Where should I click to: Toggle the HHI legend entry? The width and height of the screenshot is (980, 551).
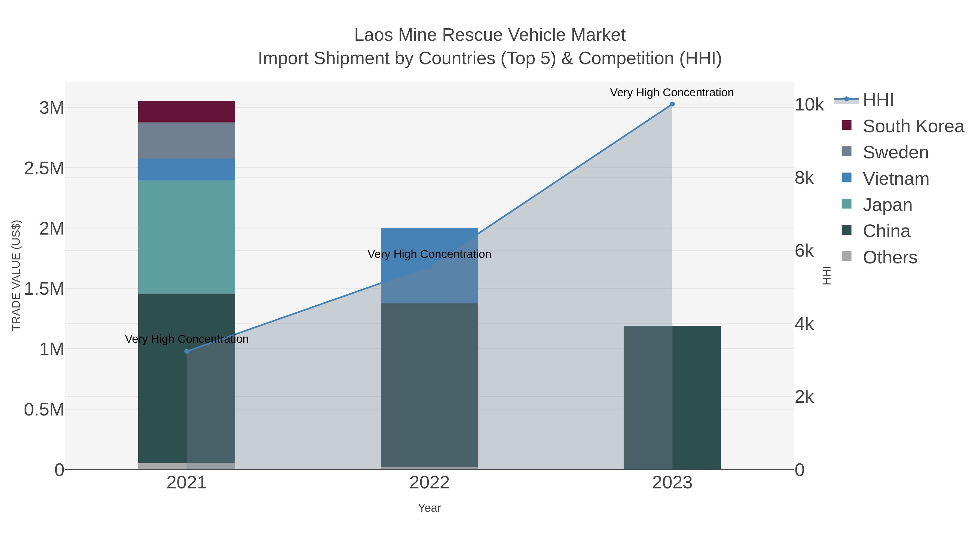pos(864,100)
